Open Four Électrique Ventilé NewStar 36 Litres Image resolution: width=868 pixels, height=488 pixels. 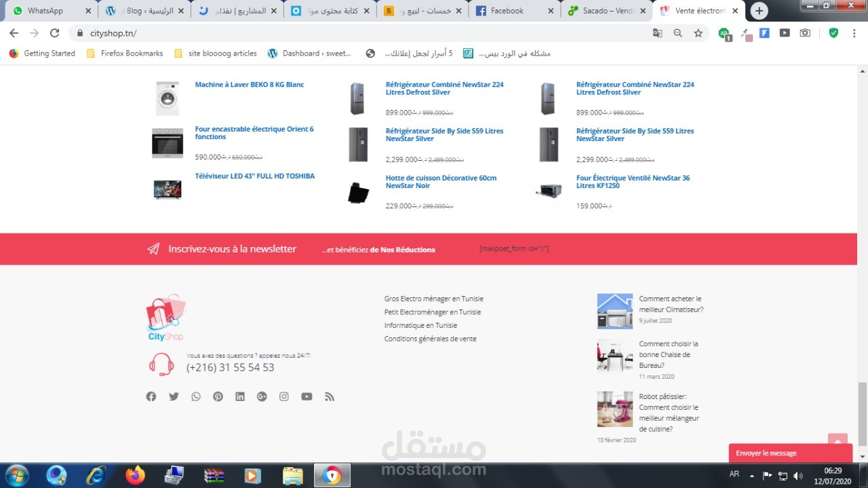coord(633,181)
